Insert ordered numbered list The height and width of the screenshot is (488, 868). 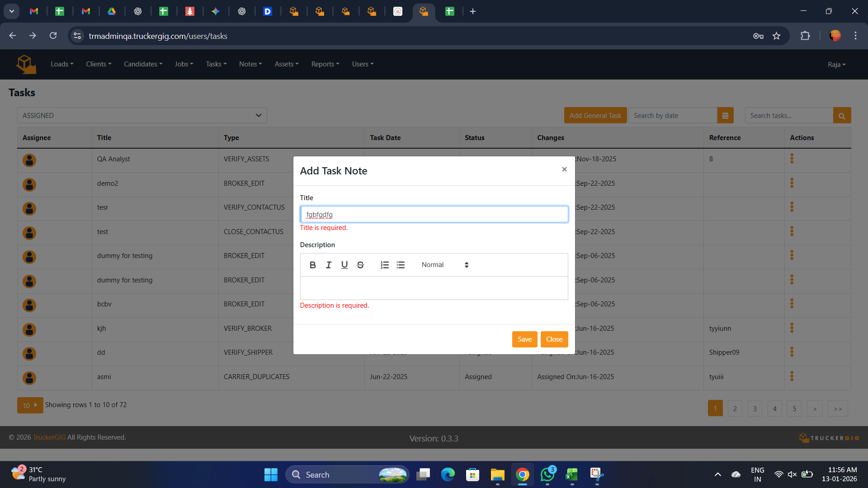point(385,265)
